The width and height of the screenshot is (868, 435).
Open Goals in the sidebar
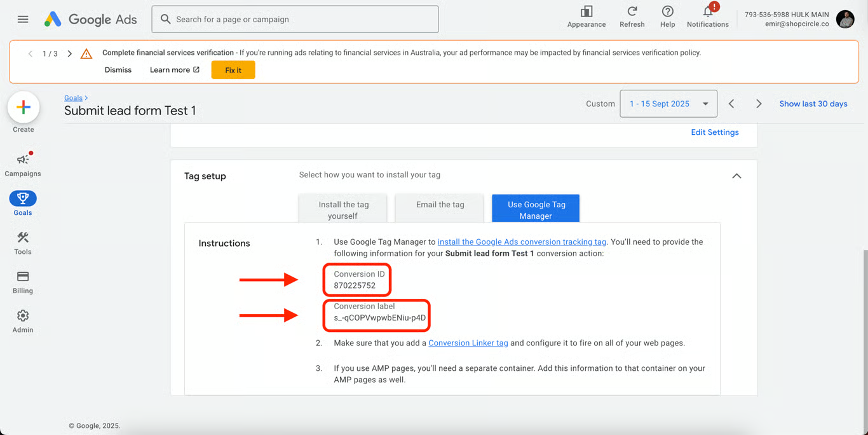click(23, 204)
